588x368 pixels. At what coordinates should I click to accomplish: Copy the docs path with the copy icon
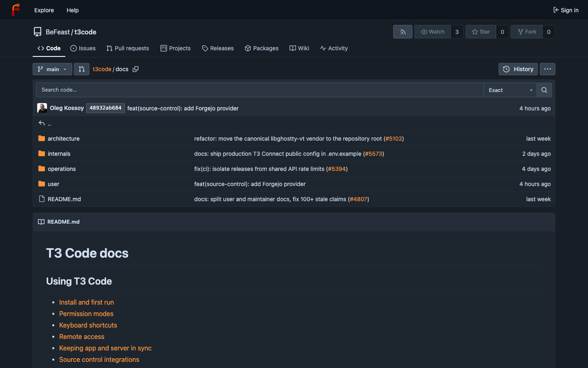tap(136, 69)
